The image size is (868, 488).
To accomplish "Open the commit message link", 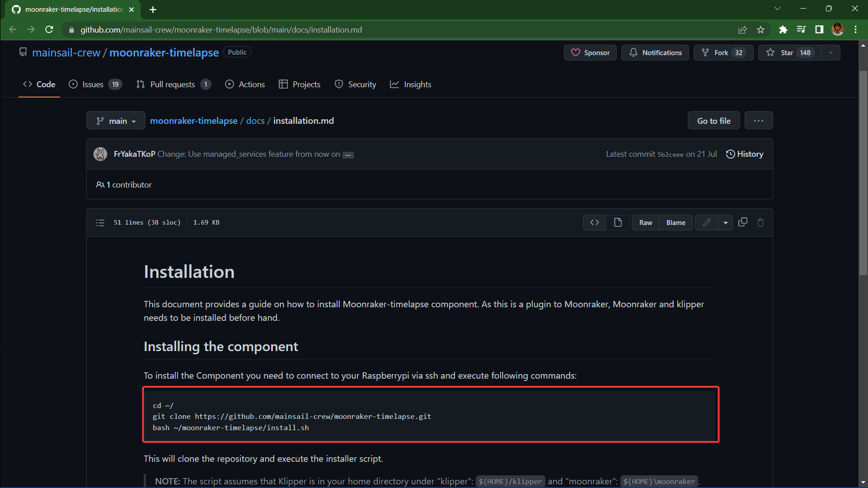I will click(x=249, y=154).
